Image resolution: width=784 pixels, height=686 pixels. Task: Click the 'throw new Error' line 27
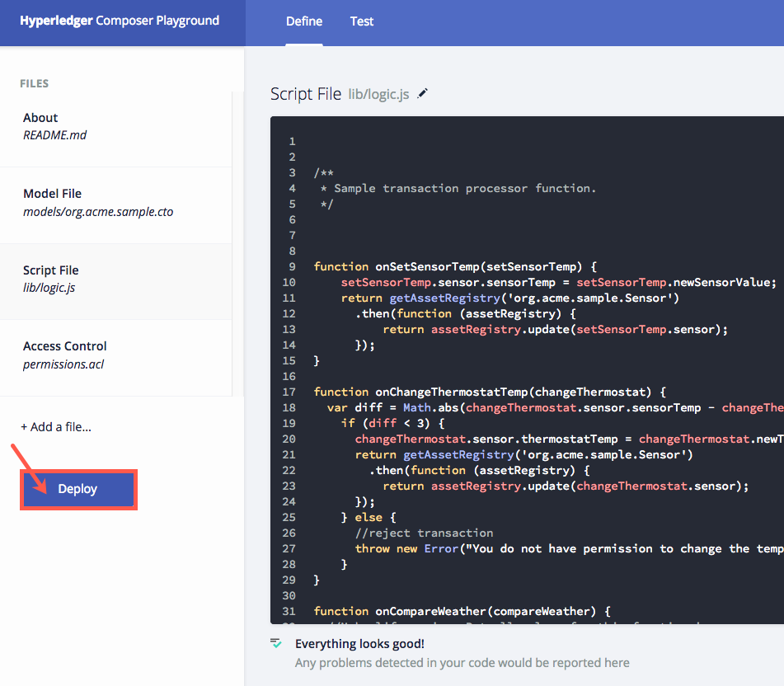pyautogui.click(x=569, y=549)
